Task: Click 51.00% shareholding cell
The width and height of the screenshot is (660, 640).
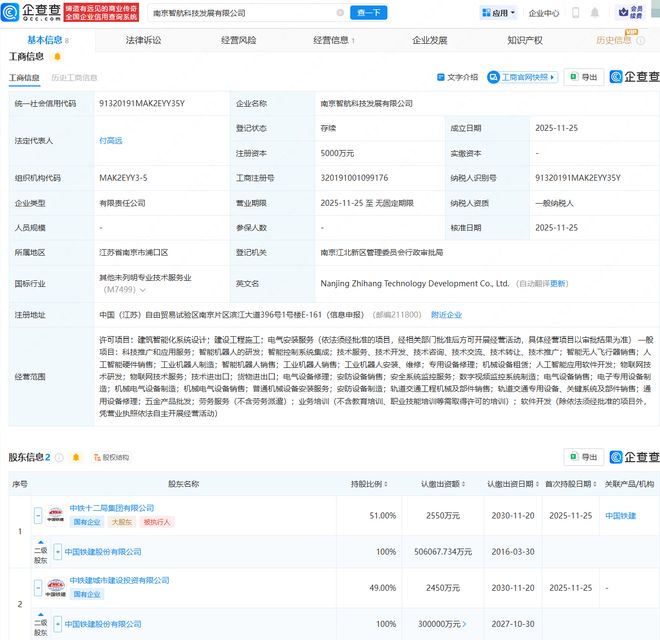Action: coord(383,515)
